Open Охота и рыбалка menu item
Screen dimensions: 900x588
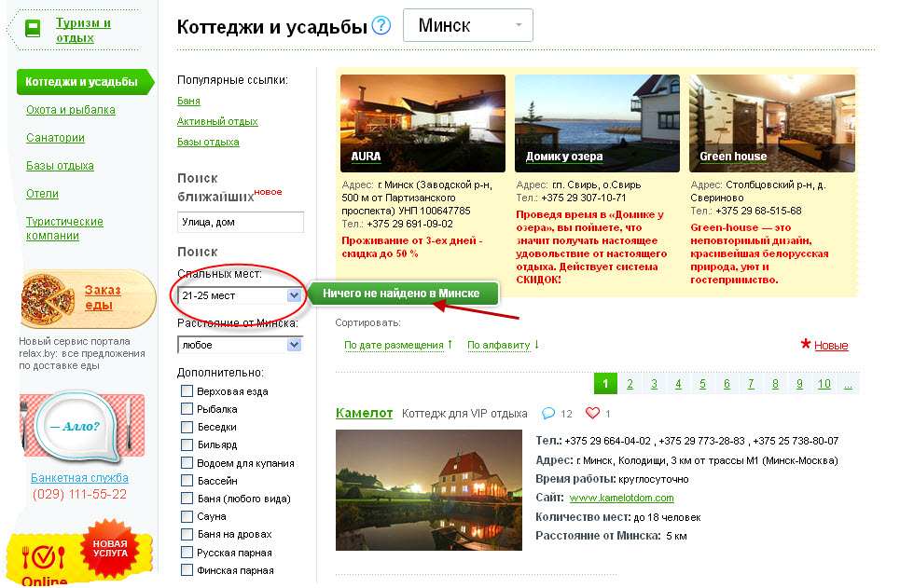coord(71,110)
